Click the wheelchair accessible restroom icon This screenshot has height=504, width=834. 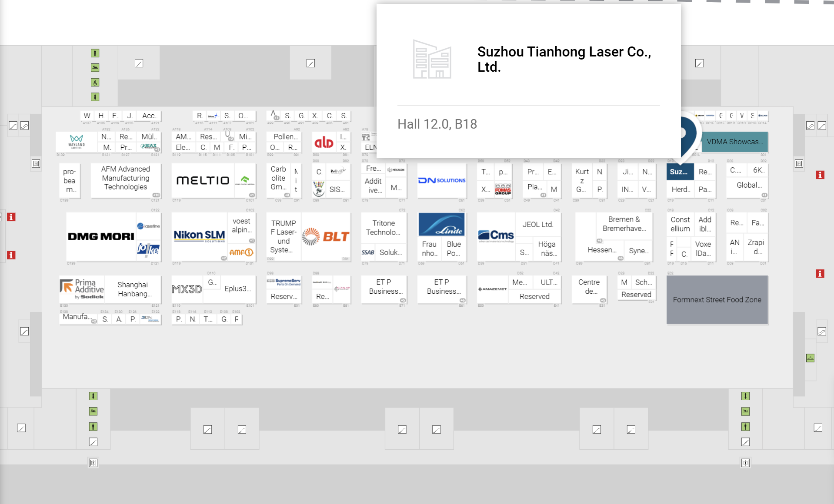(95, 82)
